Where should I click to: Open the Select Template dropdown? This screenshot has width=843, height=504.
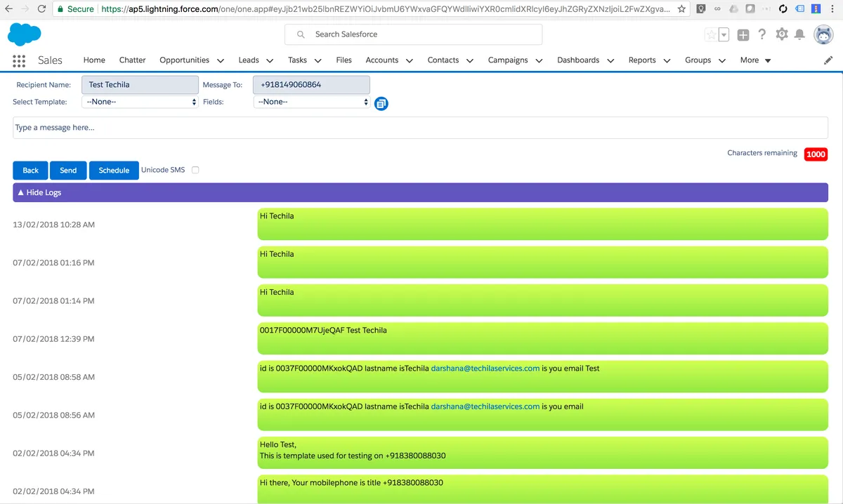tap(140, 102)
